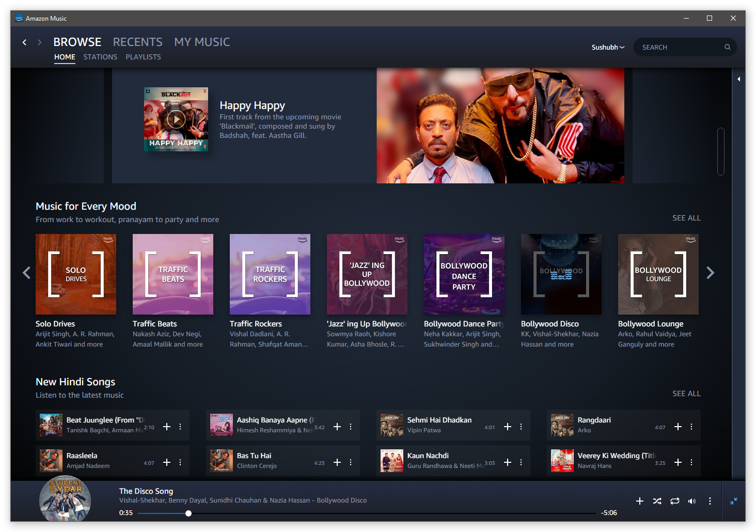756x532 pixels.
Task: See all Music for Every Mood playlists
Action: [686, 218]
